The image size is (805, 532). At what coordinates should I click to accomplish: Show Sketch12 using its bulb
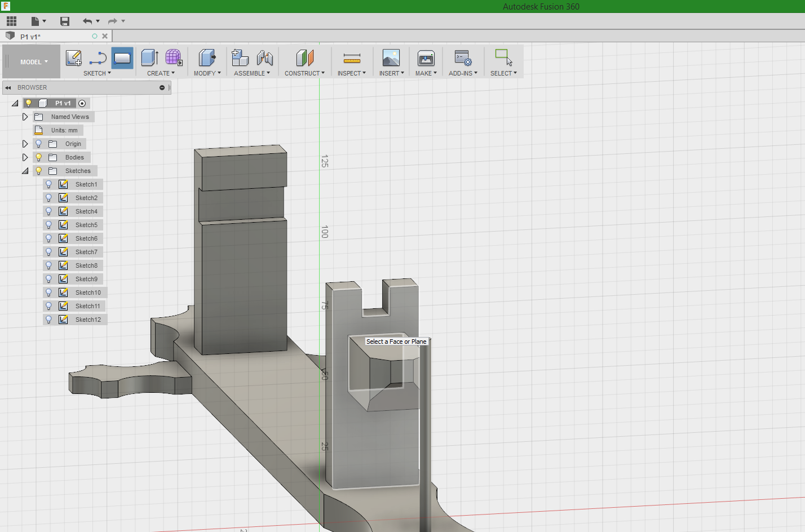coord(49,320)
